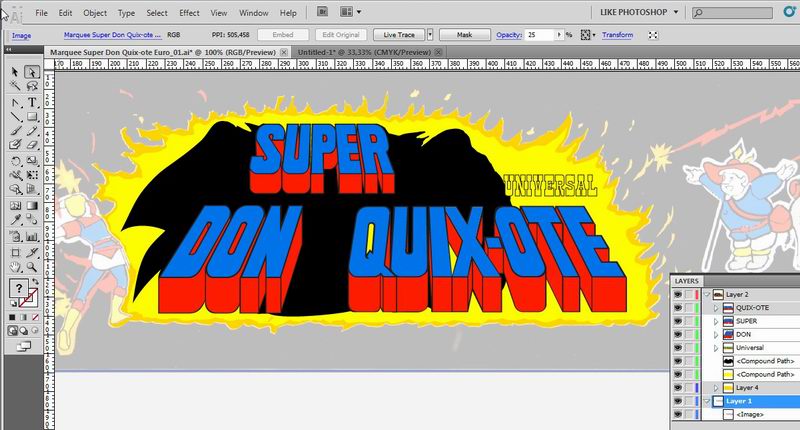Image resolution: width=800 pixels, height=430 pixels.
Task: Select the Blob Brush tool
Action: click(15, 145)
